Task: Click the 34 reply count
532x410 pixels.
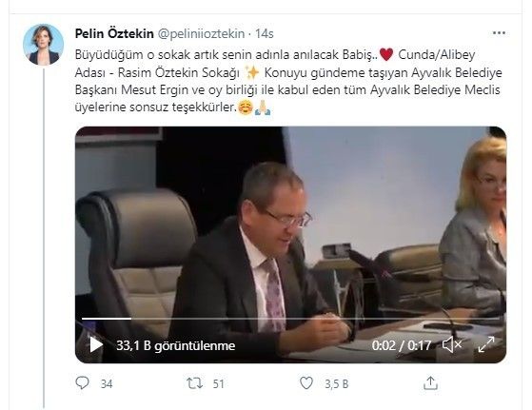Action: tap(107, 384)
